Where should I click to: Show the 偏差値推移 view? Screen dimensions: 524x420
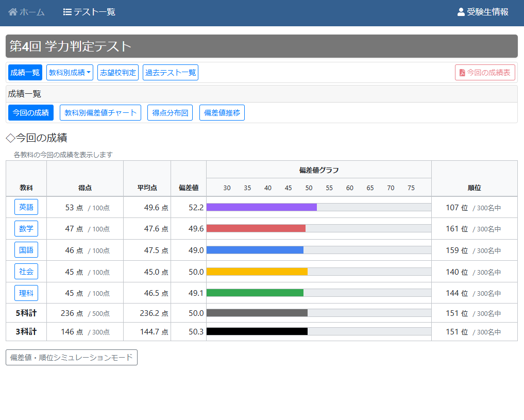pyautogui.click(x=222, y=113)
